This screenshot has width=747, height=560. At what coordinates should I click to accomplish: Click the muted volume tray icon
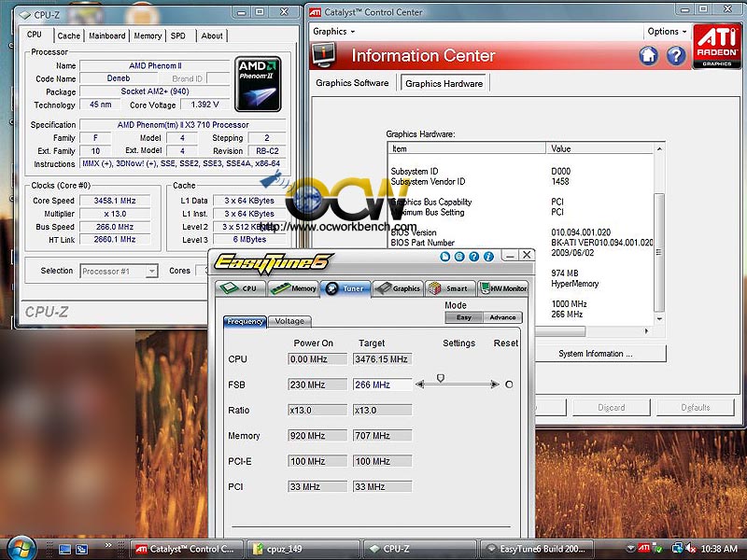(690, 549)
